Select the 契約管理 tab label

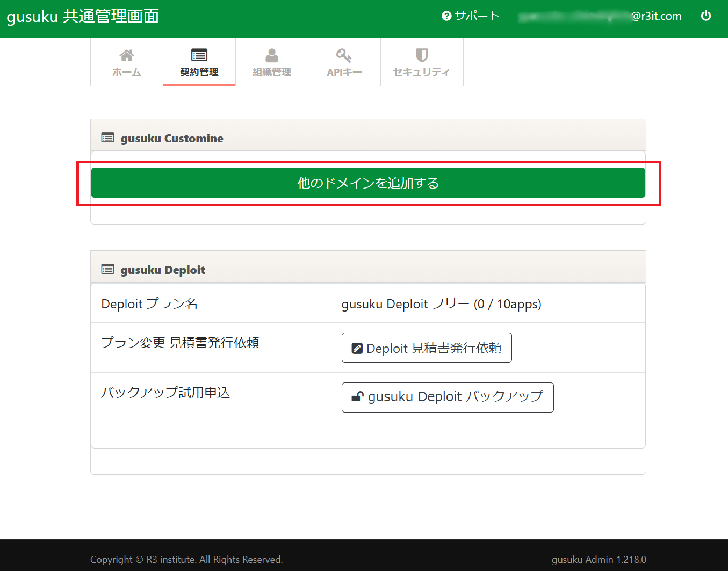pyautogui.click(x=199, y=72)
